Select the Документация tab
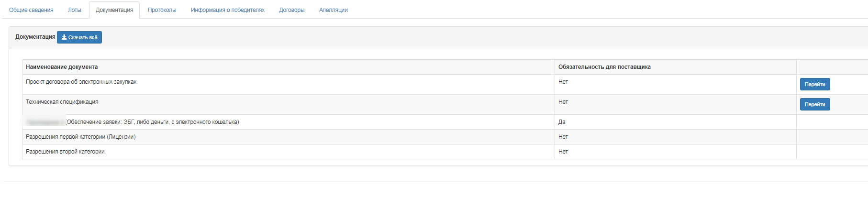Screen dimensions: 868x199 click(114, 10)
